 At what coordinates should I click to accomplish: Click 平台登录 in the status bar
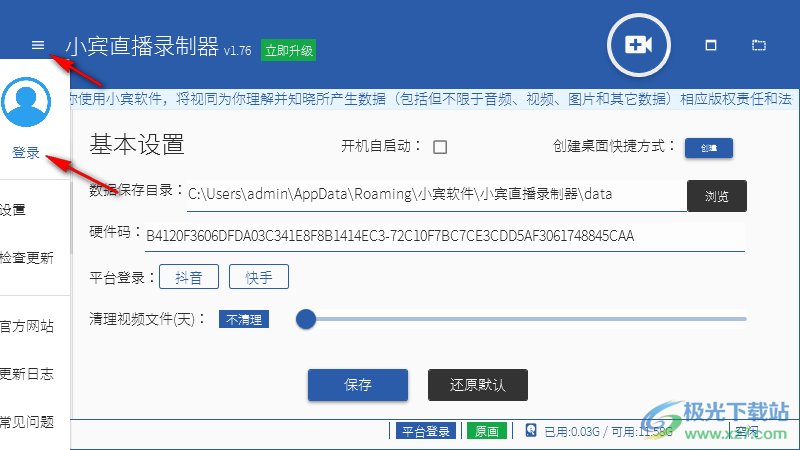pos(426,431)
